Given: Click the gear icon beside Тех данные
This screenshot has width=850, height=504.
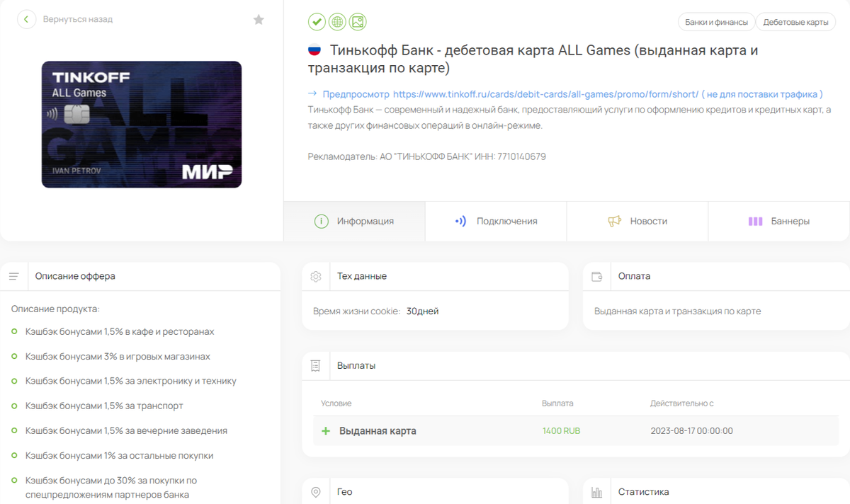Looking at the screenshot, I should tap(316, 276).
